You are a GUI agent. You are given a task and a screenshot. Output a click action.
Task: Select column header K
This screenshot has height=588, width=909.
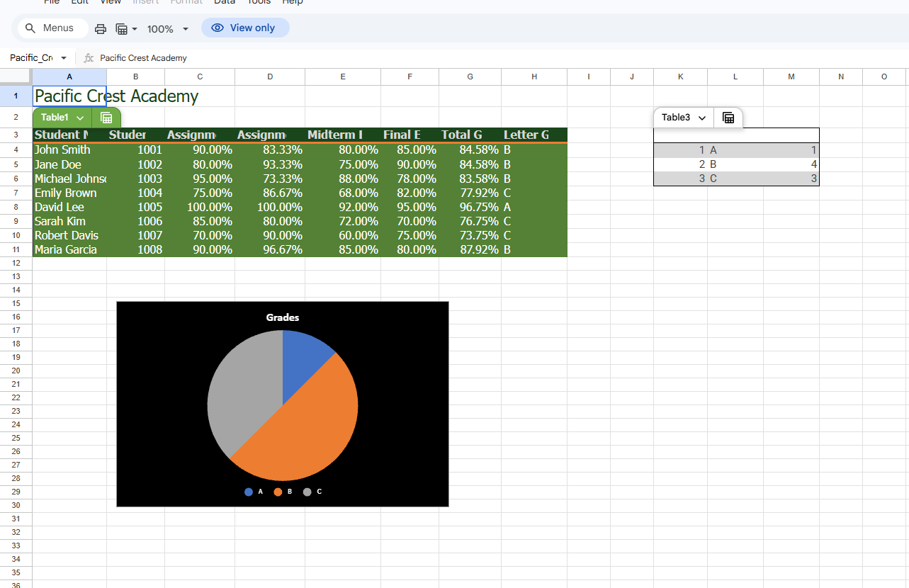[x=680, y=77]
